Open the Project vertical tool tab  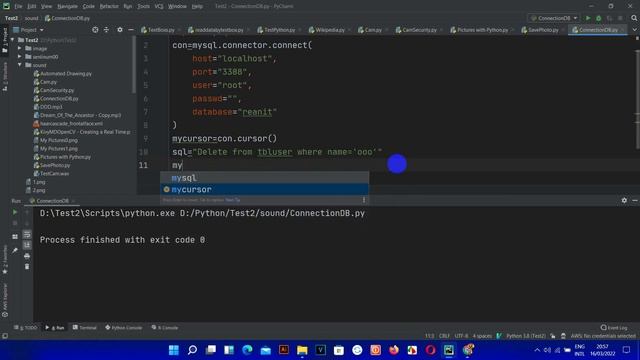tap(5, 40)
